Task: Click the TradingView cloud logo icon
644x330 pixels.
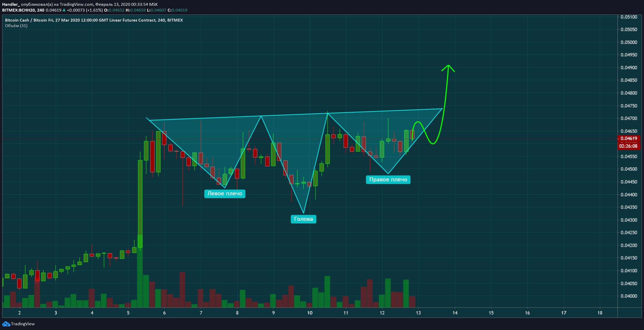Action: point(6,324)
